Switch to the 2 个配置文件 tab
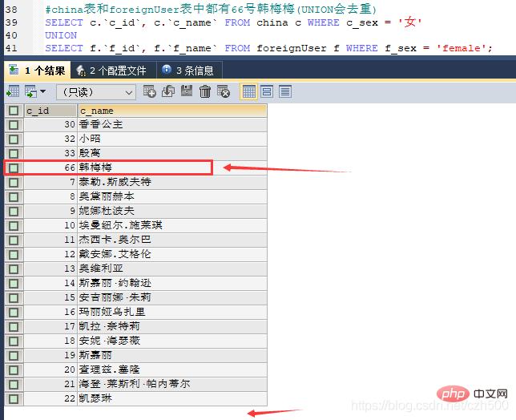Viewport: 516px width, 420px height. [x=111, y=71]
